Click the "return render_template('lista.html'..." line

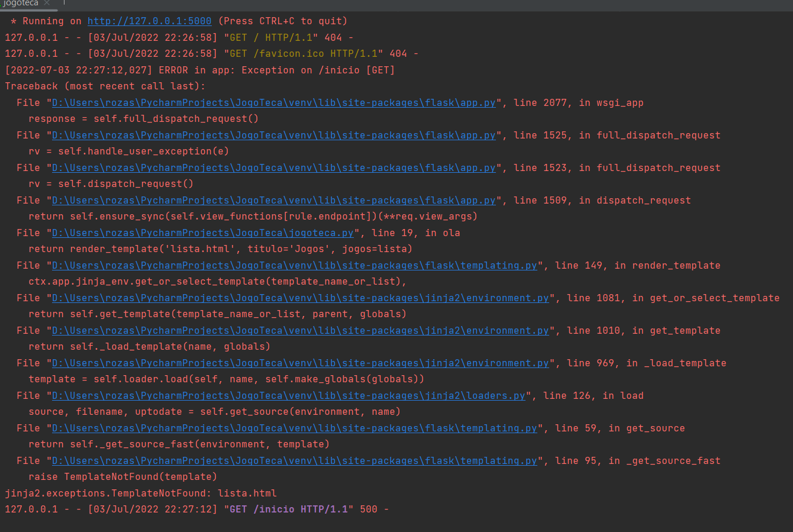click(x=221, y=249)
